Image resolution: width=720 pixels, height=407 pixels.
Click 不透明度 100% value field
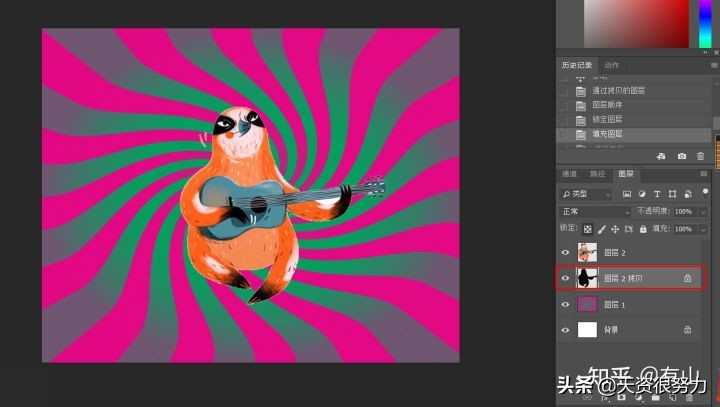click(x=685, y=211)
